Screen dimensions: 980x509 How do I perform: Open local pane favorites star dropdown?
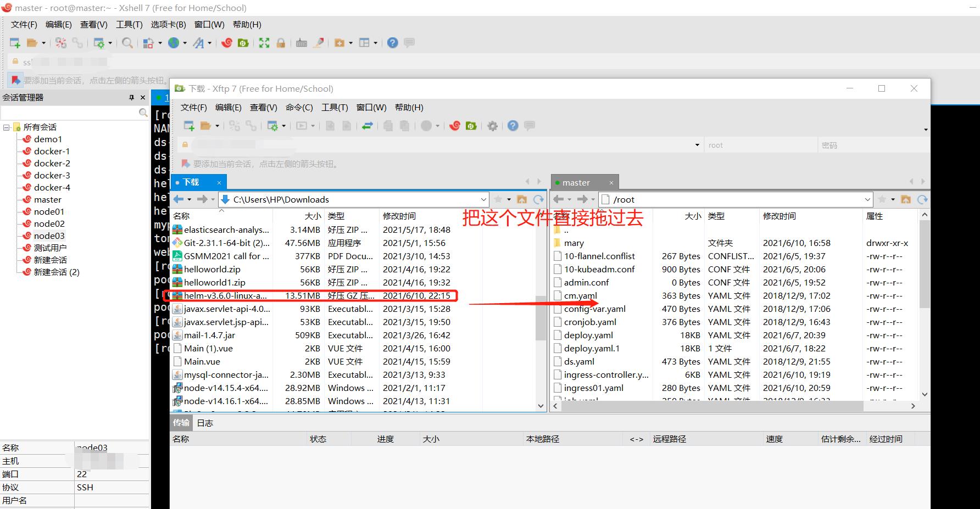coord(509,199)
